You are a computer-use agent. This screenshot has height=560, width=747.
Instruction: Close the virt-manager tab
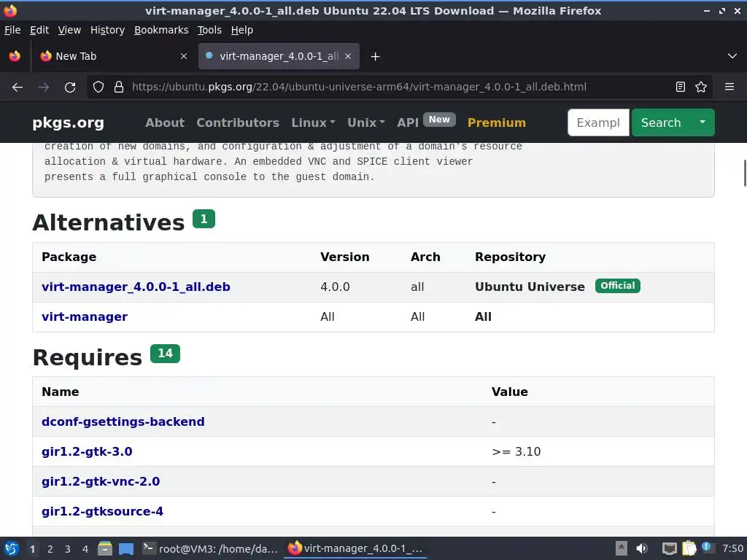pyautogui.click(x=348, y=56)
